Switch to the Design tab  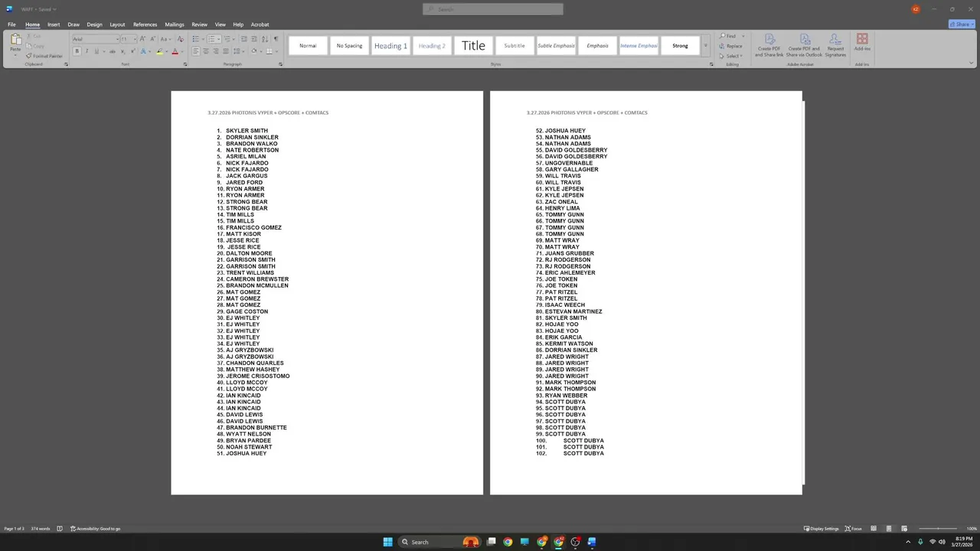pyautogui.click(x=94, y=24)
